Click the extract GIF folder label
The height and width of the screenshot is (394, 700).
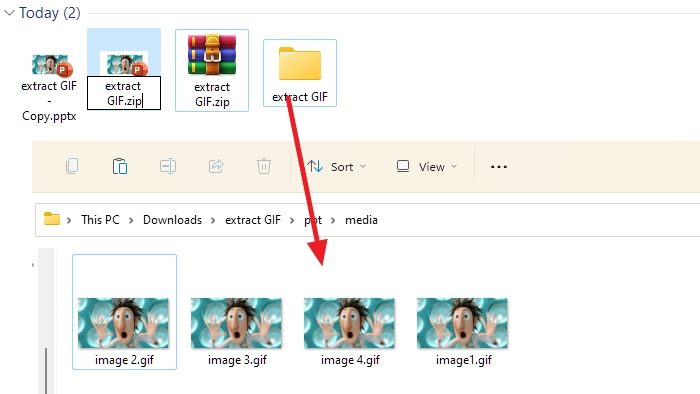(300, 97)
